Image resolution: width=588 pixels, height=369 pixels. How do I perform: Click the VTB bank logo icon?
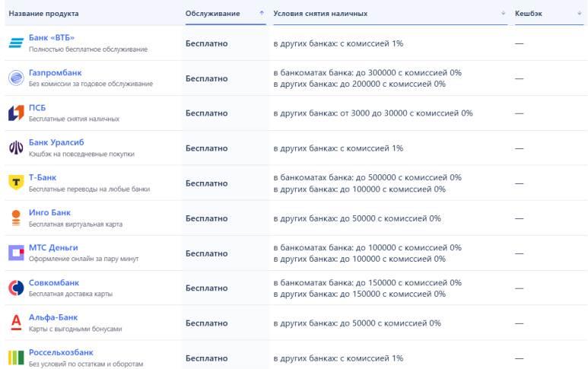16,43
